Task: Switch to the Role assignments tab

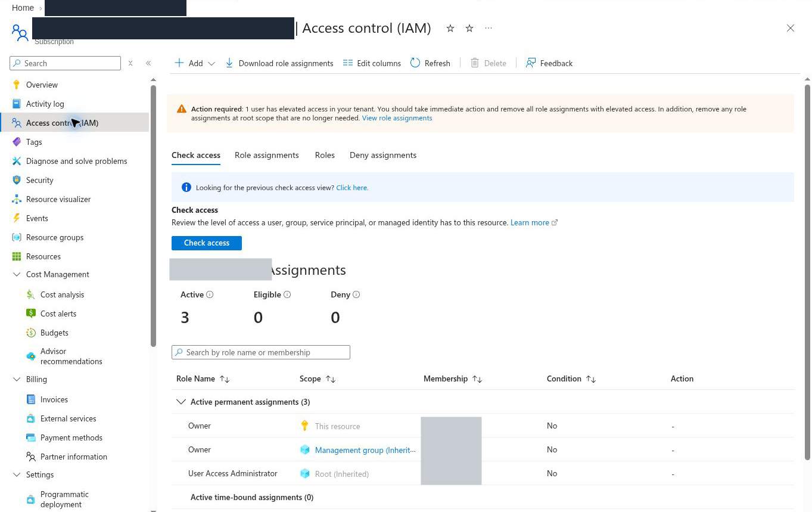Action: coord(267,155)
